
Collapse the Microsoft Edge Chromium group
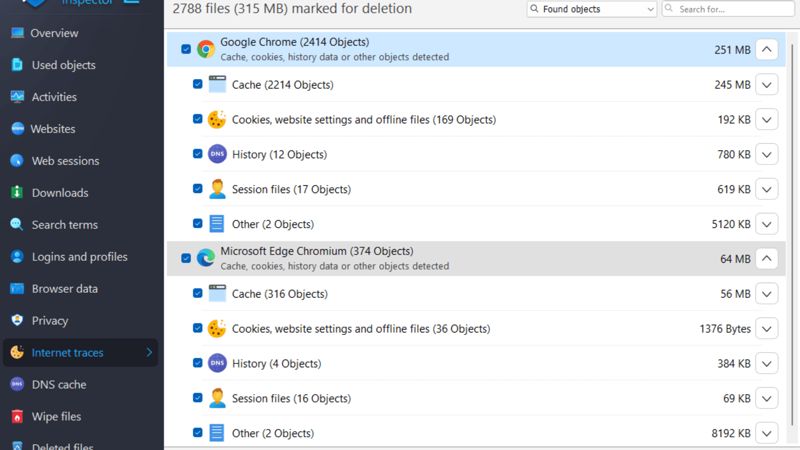pos(766,259)
